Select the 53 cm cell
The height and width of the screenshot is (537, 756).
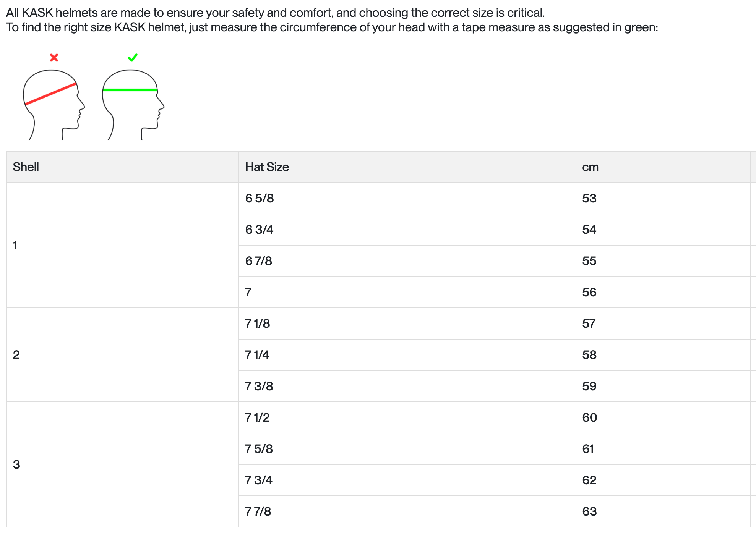tap(589, 198)
